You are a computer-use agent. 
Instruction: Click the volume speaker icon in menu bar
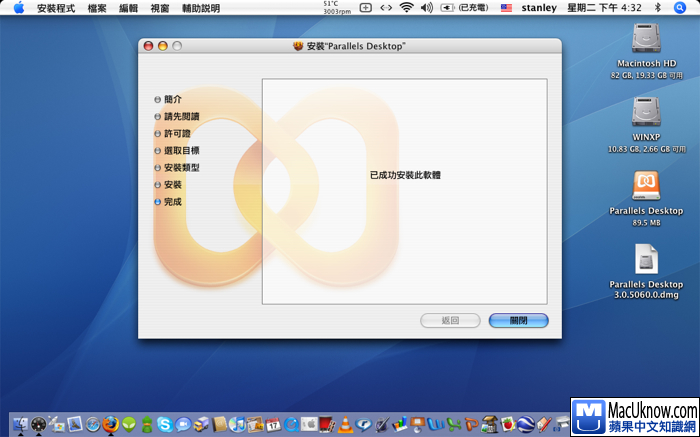click(427, 7)
